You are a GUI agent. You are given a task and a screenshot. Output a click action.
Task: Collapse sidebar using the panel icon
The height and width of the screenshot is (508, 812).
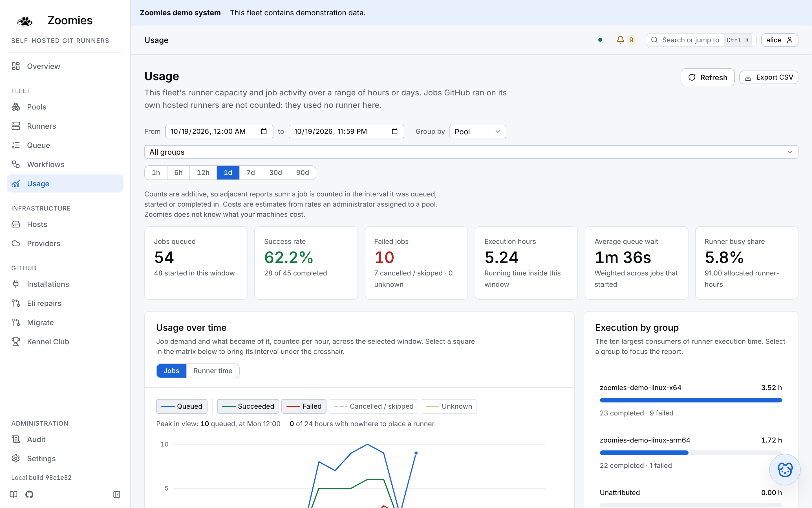[117, 494]
